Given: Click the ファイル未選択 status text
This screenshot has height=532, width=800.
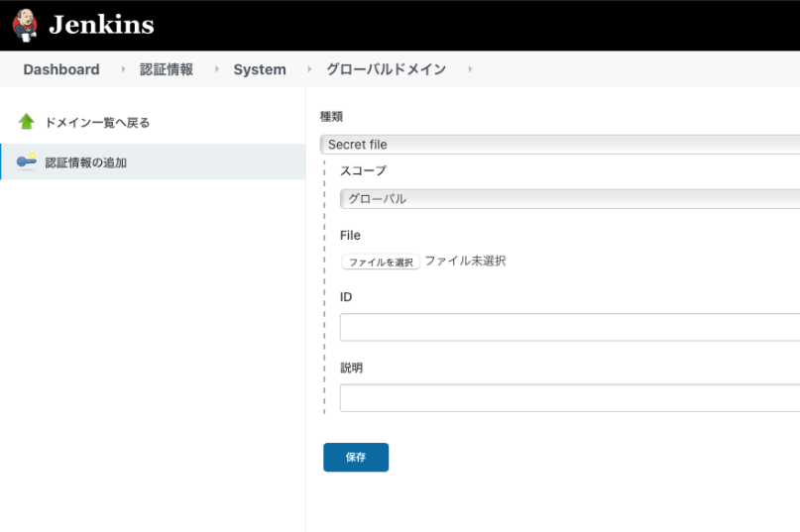Looking at the screenshot, I should tap(465, 262).
